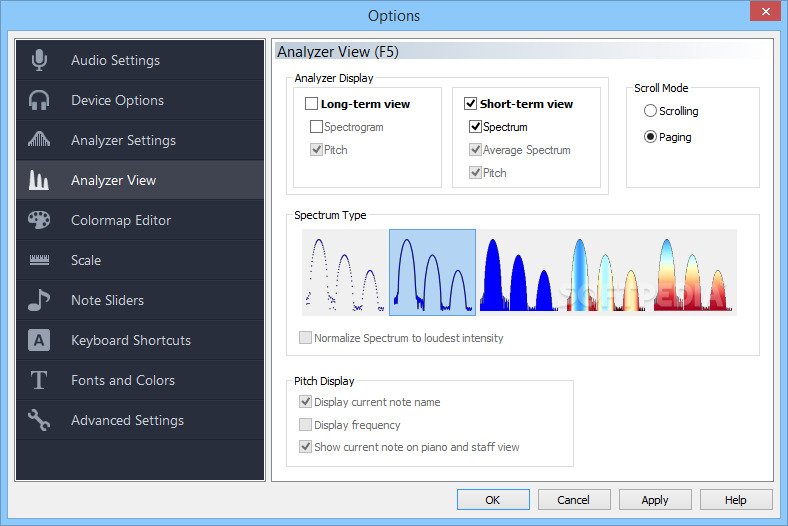788x526 pixels.
Task: Choose the dotted spectrum type thumbnail
Action: tap(345, 273)
